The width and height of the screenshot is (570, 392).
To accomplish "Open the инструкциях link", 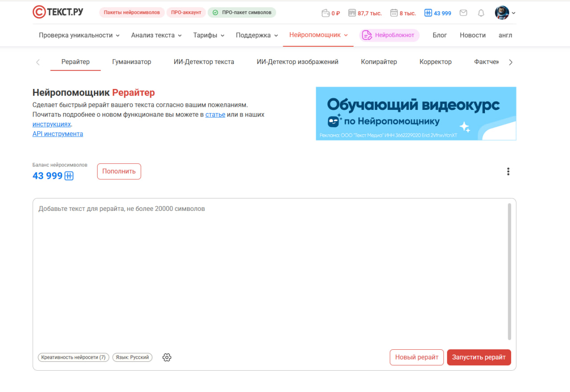I will pyautogui.click(x=52, y=124).
